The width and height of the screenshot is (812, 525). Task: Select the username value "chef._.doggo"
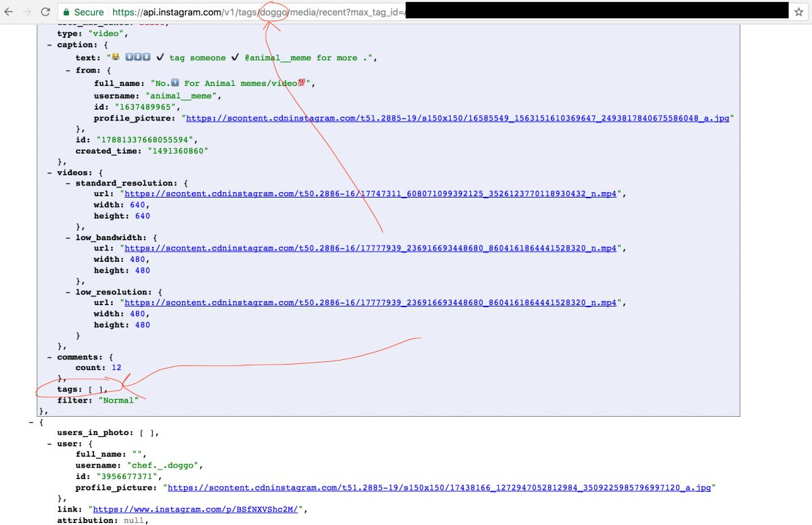coord(163,465)
